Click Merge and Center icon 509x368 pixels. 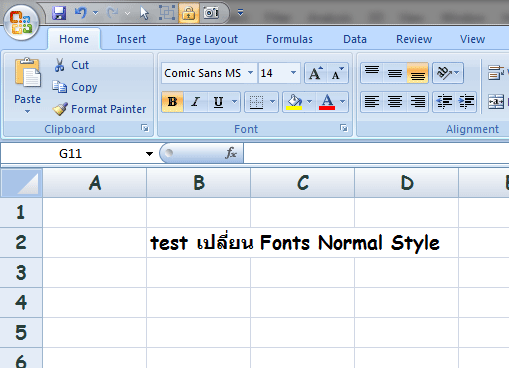tap(496, 102)
